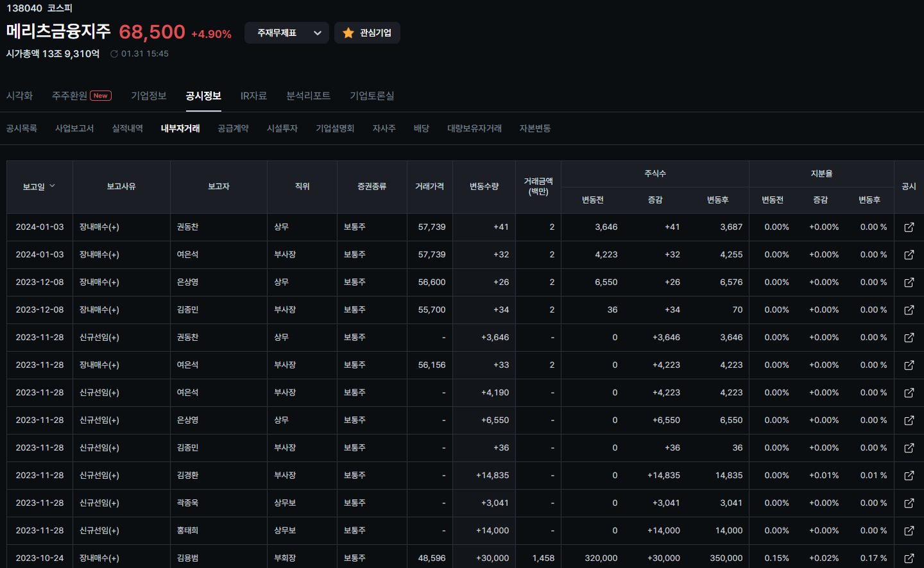924x568 pixels.
Task: Open the 분석리포트 tab
Action: [x=308, y=96]
